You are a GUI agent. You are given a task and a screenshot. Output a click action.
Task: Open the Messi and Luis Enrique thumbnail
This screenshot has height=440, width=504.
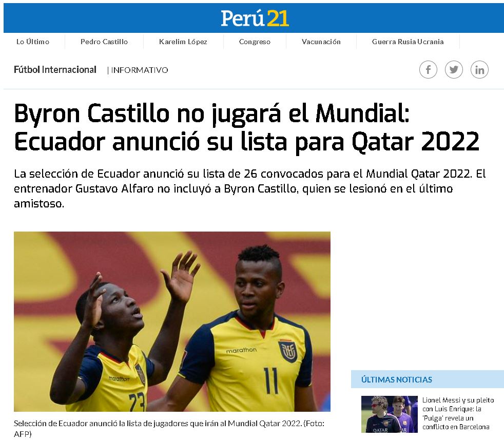tap(389, 414)
